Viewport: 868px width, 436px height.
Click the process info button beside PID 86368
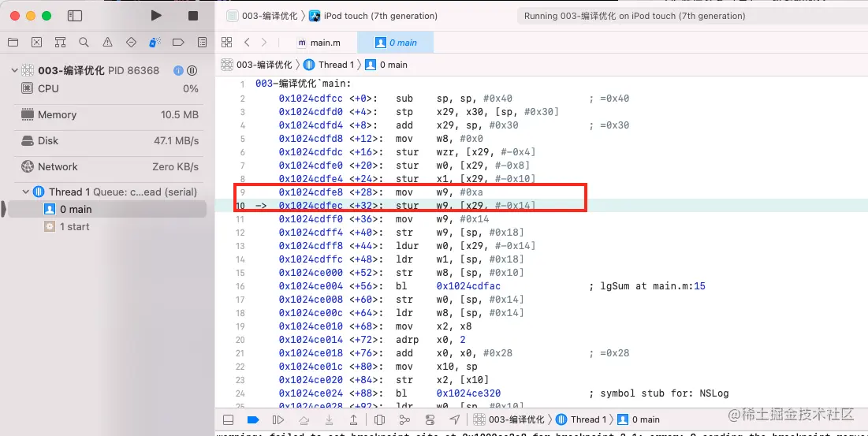(178, 70)
